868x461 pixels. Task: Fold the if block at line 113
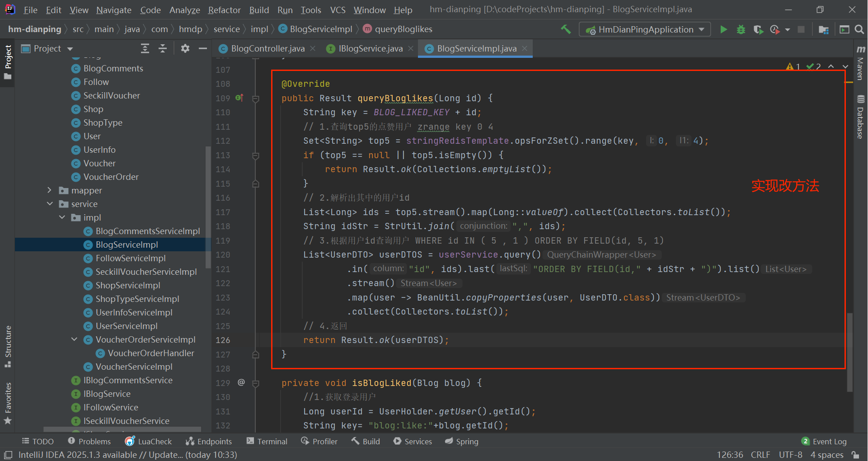255,155
